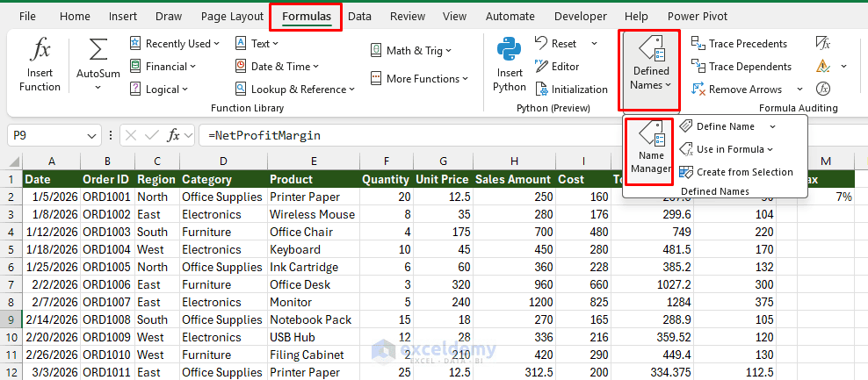868x380 pixels.
Task: Open the Help tab
Action: click(636, 17)
